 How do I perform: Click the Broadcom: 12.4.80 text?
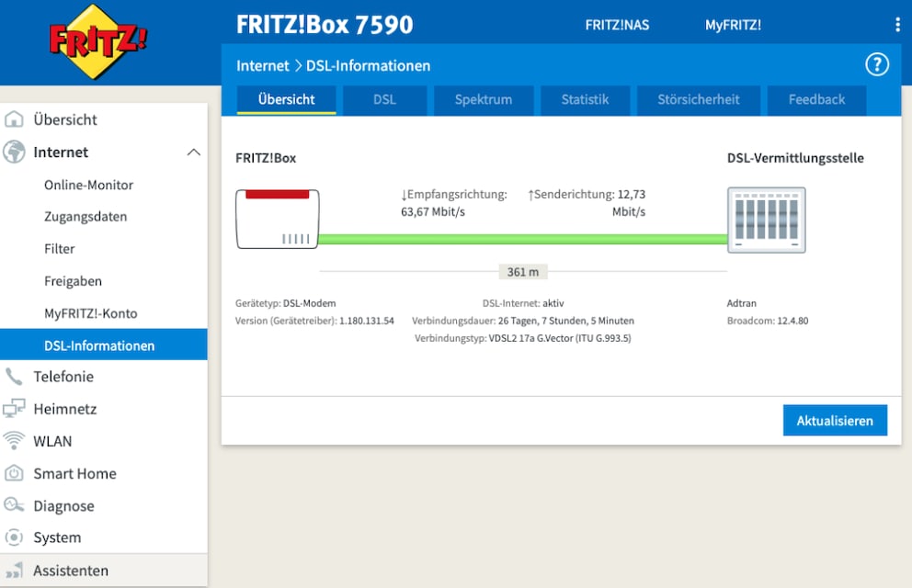pyautogui.click(x=768, y=321)
